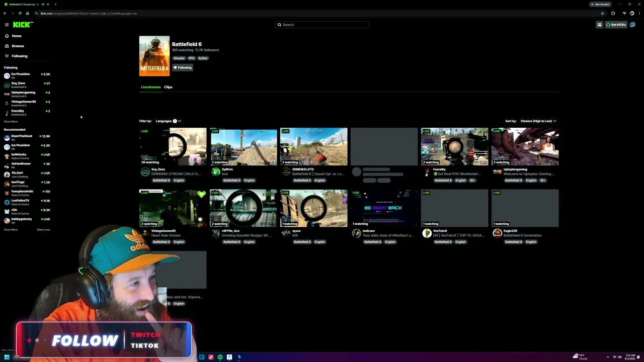Open xWYNx_Ace stream thumbnail
644x362 pixels.
pos(243,208)
